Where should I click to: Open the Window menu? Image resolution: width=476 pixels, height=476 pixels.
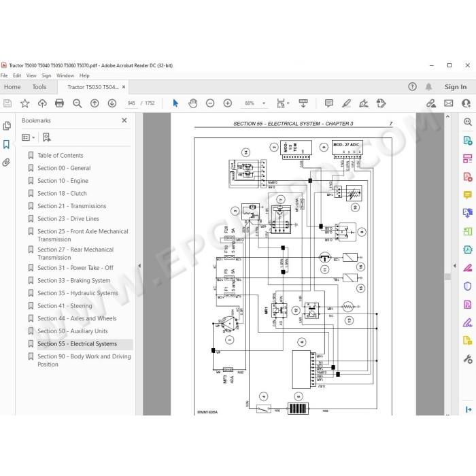click(x=65, y=75)
